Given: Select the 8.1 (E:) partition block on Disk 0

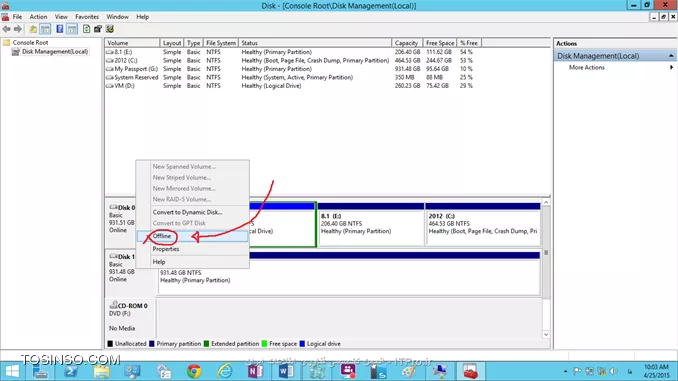Looking at the screenshot, I should coord(371,224).
